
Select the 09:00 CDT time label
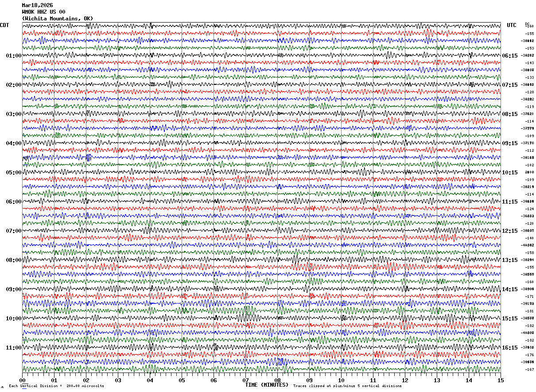[x=14, y=289]
